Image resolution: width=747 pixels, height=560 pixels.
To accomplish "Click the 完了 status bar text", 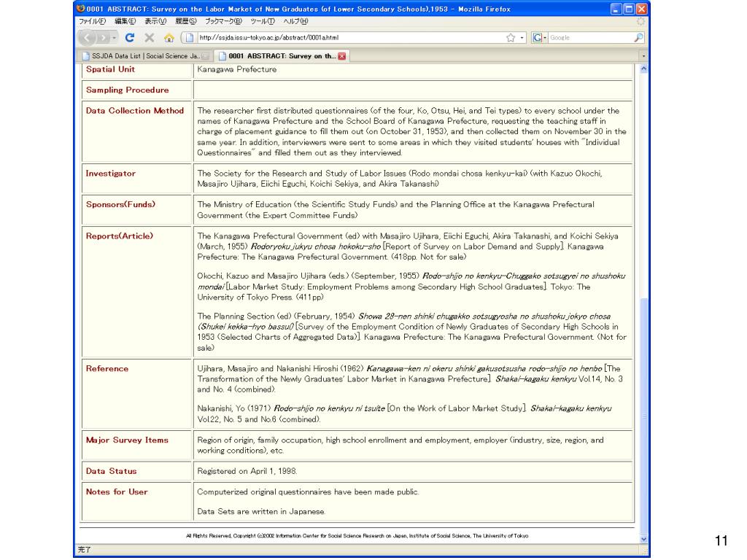I will [85, 550].
